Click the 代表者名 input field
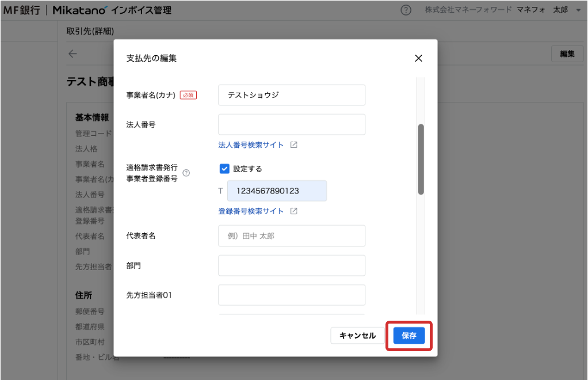Screen dimensions: 588x380 tap(291, 236)
